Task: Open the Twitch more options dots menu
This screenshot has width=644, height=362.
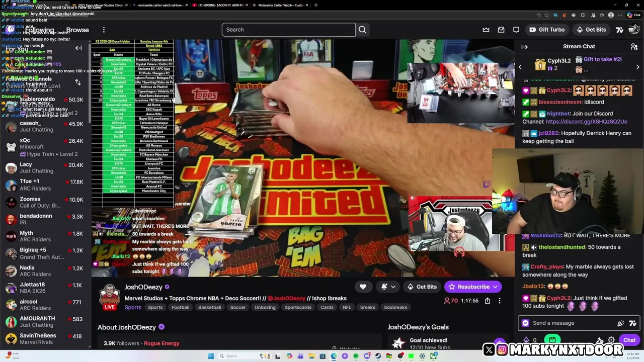Action: [104, 30]
